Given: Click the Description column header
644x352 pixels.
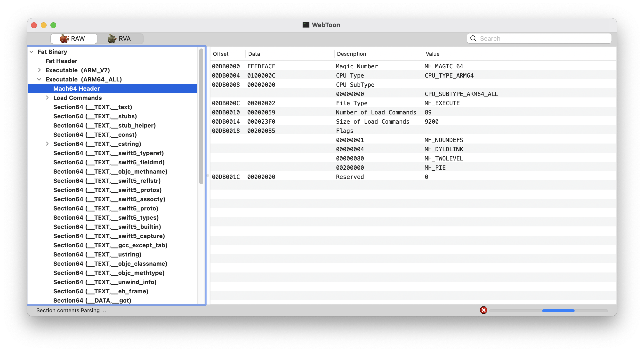Looking at the screenshot, I should (x=378, y=54).
